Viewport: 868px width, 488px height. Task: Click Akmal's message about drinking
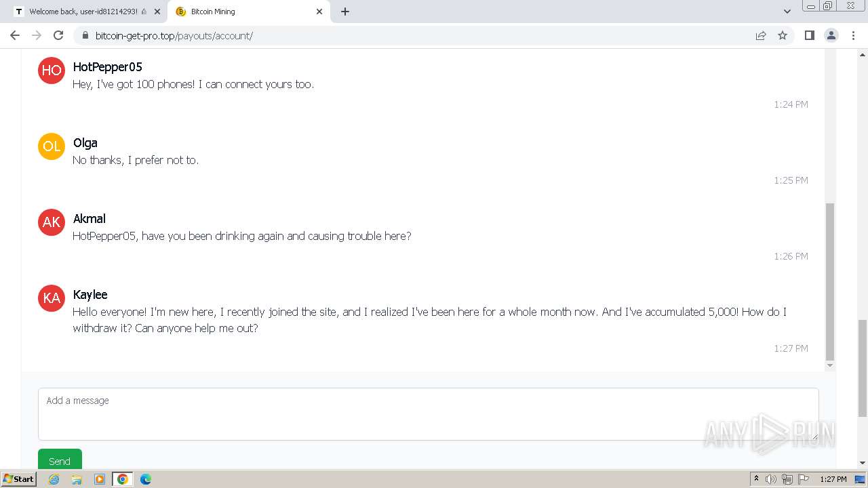tap(242, 236)
